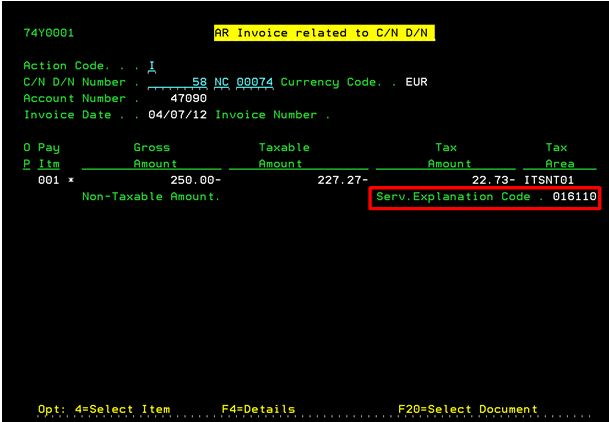Click the Action Code label

[63, 66]
